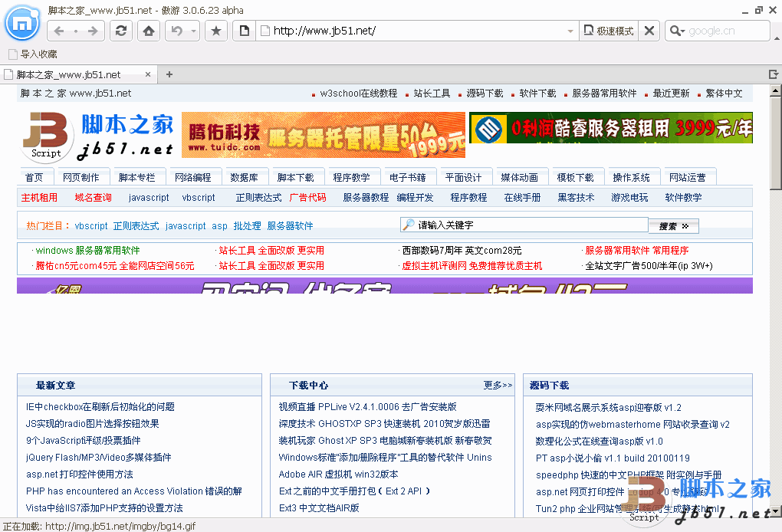782x532 pixels.
Task: Open the 主机租用 sub-navigation link
Action: (39, 198)
